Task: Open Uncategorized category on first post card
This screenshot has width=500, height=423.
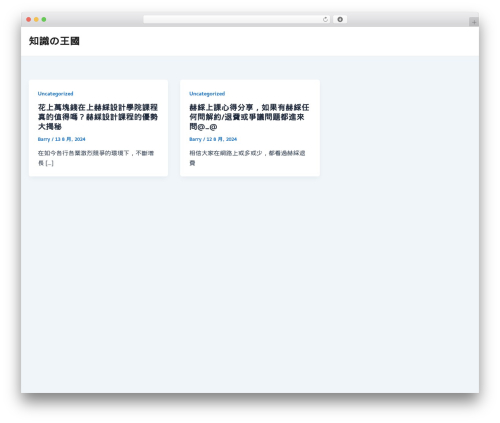Action: (x=55, y=94)
